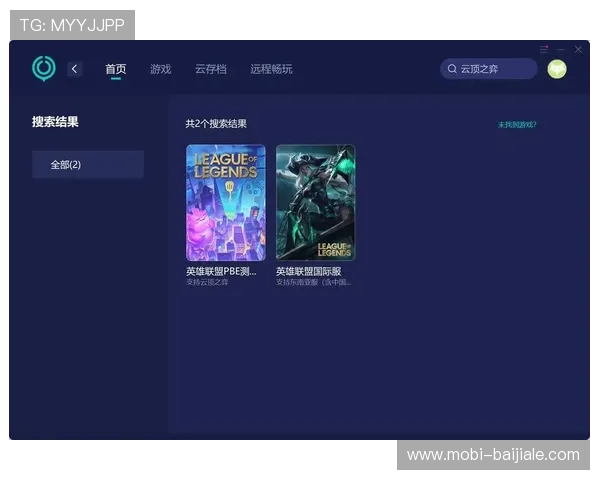Select the 全部(2) filter in sidebar
Image resolution: width=600 pixels, height=480 pixels.
(88, 164)
